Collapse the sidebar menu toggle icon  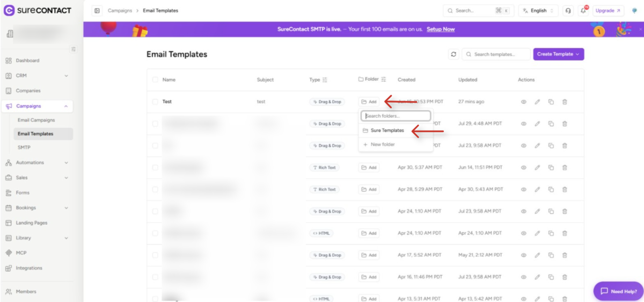[74, 49]
